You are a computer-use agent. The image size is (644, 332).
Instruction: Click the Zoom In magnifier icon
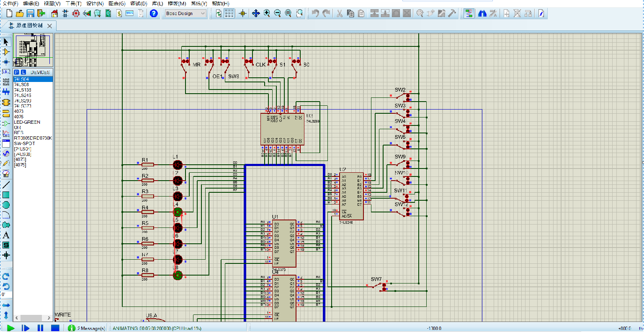click(x=267, y=13)
